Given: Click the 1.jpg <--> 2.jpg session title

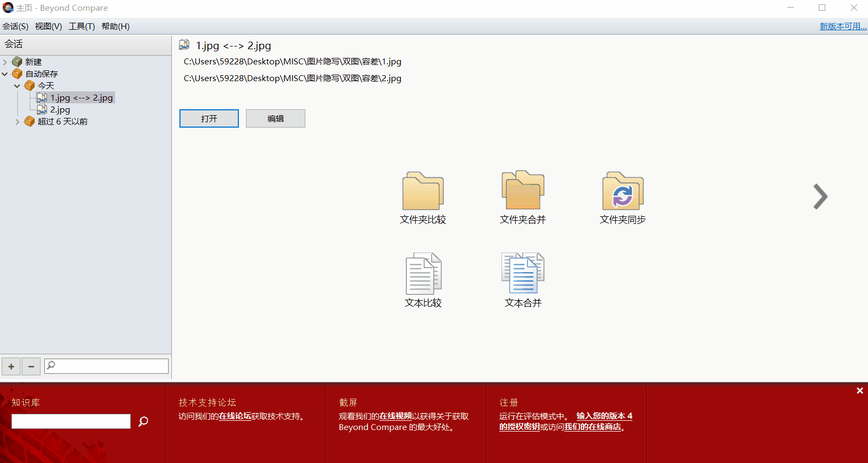Looking at the screenshot, I should (x=233, y=45).
